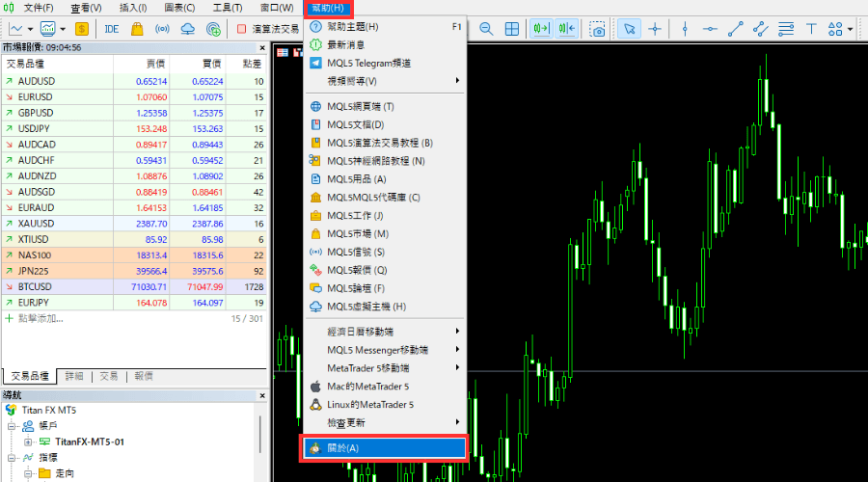Click the MQL5 Market shopping bag toolbar icon
The width and height of the screenshot is (868, 482).
point(137,29)
